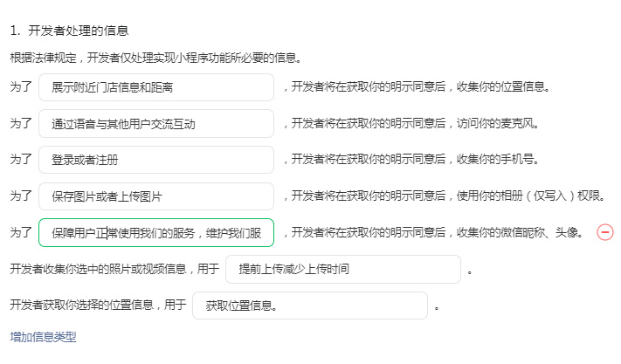Focus the 展示附近门店信息和距离 input field
The width and height of the screenshot is (621, 364).
coord(156,87)
